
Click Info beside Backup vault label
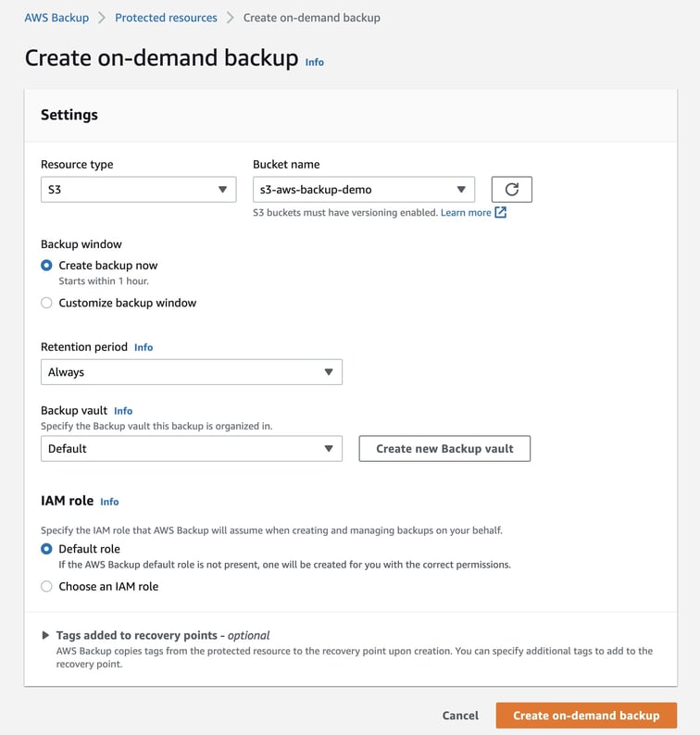click(x=123, y=411)
